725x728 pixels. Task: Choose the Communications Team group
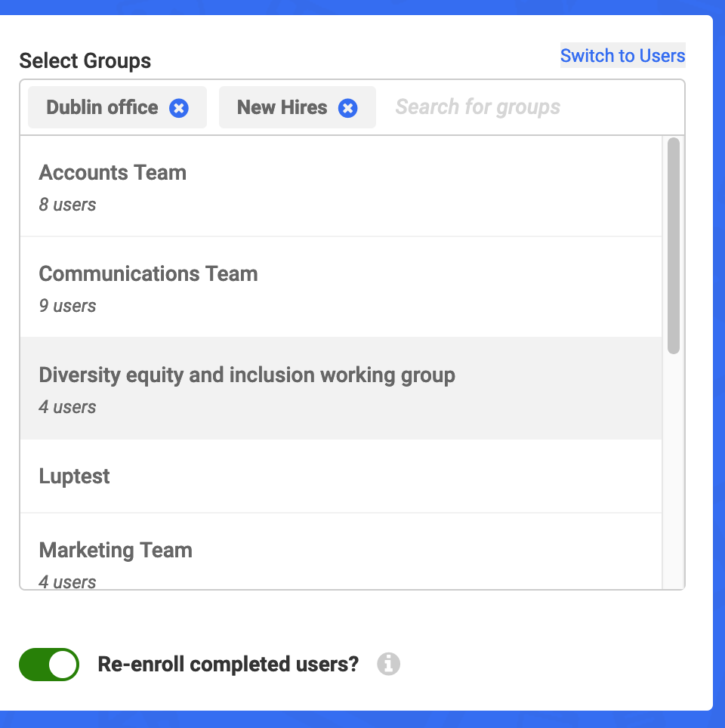tap(341, 288)
